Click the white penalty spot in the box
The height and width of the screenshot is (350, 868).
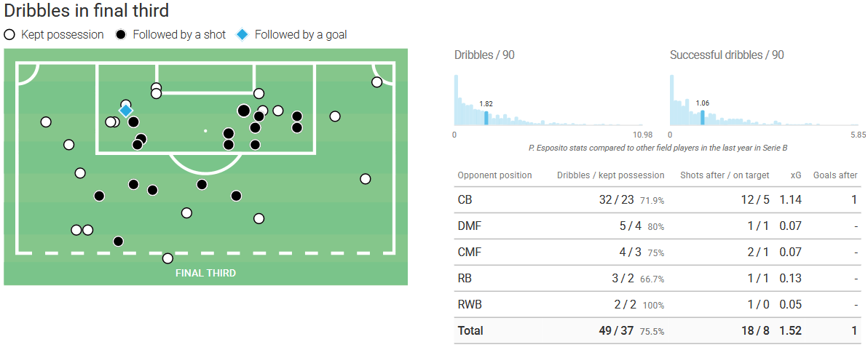[x=205, y=131]
